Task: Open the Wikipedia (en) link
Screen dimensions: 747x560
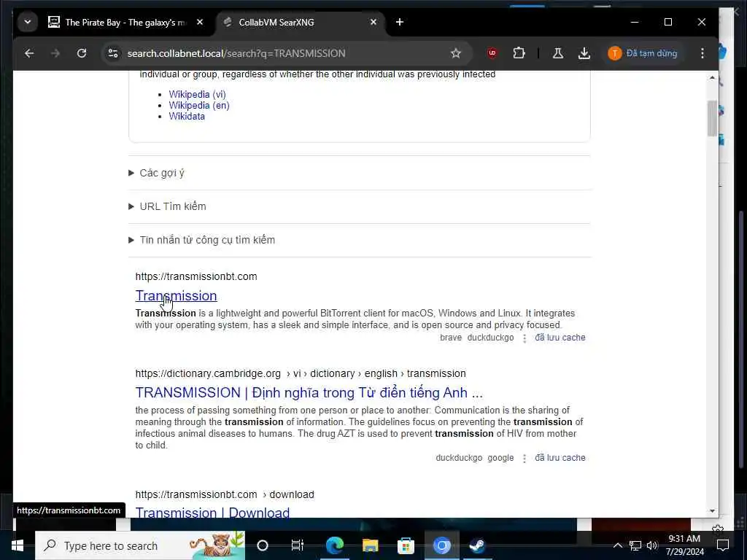Action: click(x=199, y=105)
